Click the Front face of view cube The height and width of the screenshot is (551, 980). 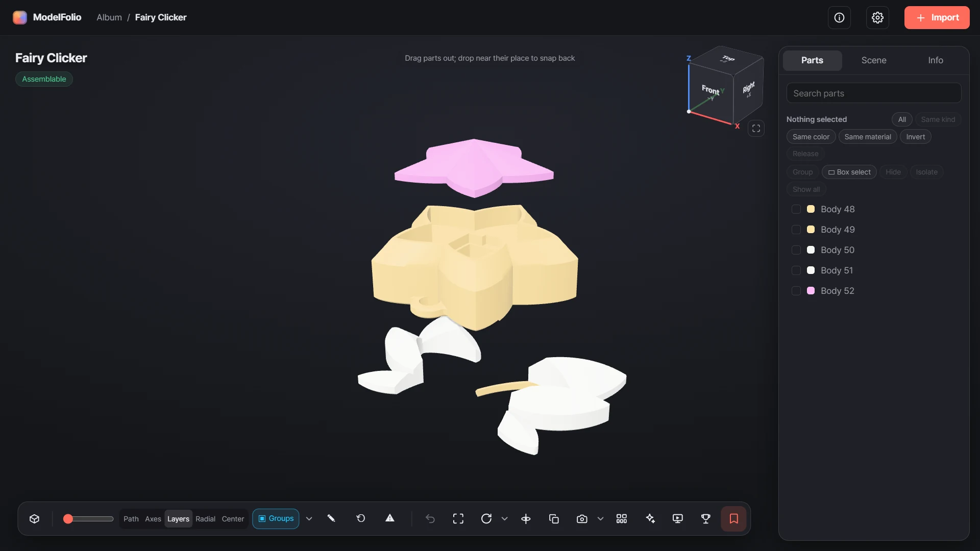point(710,92)
